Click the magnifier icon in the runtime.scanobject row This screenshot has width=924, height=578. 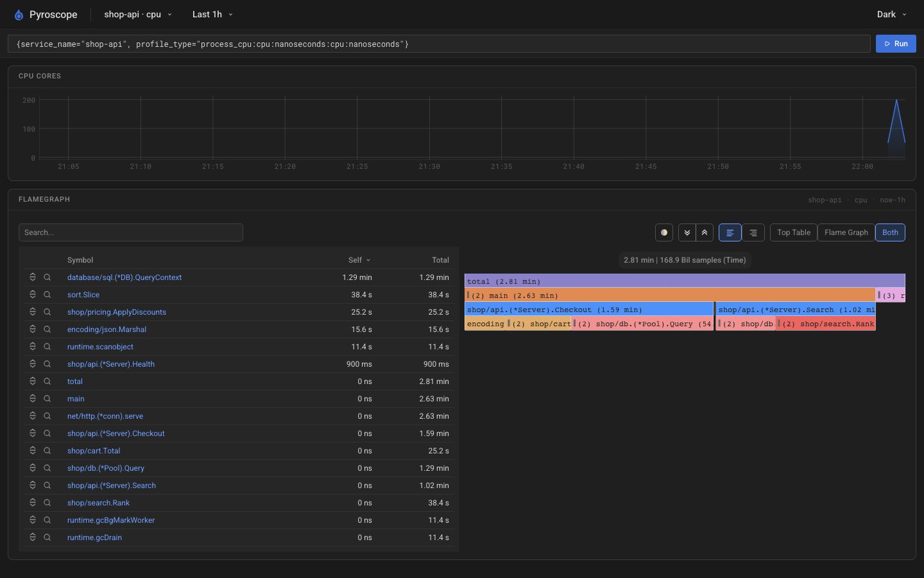[47, 347]
